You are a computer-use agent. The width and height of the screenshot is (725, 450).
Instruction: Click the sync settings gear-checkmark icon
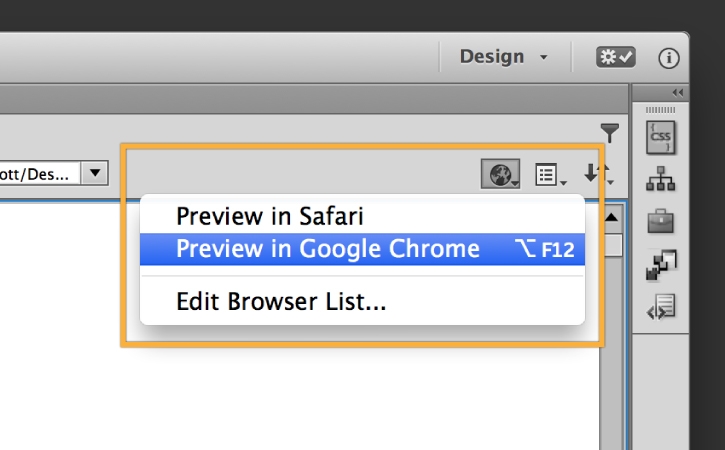616,58
